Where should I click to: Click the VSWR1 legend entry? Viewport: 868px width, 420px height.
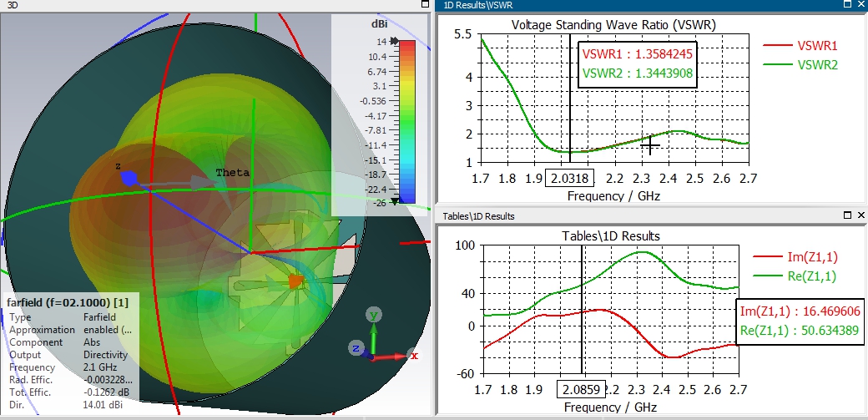800,45
